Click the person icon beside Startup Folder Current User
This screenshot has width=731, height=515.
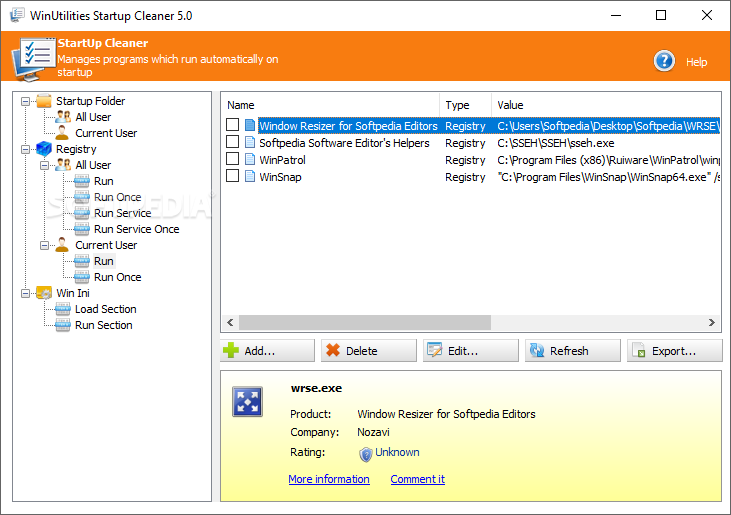62,133
